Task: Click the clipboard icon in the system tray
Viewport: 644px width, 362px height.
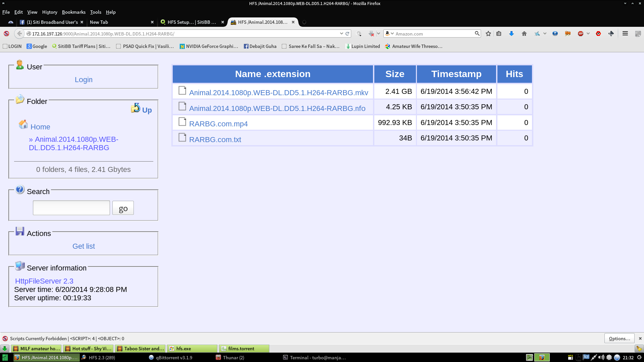Action: point(578,357)
